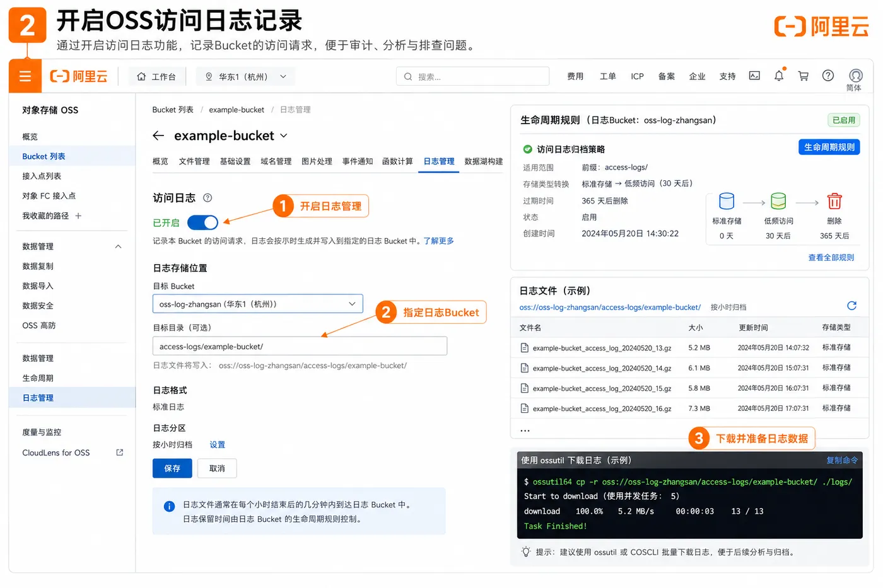Switch to the 域名管理 tab

click(276, 161)
